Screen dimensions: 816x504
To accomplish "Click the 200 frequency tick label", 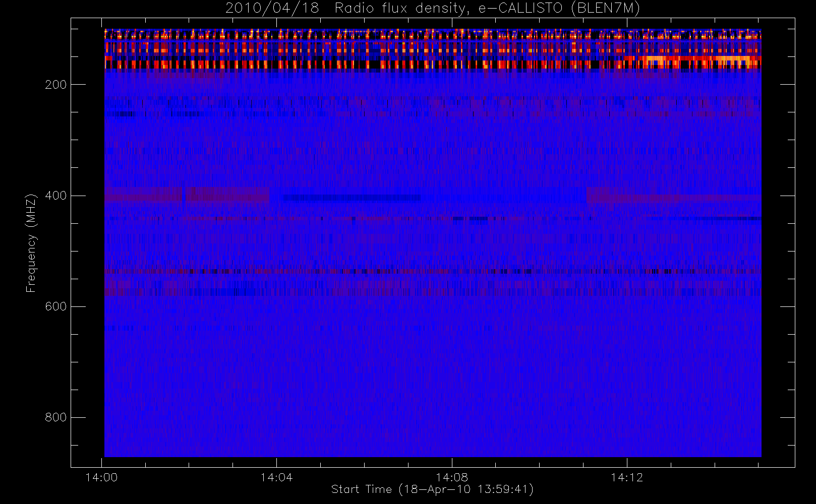I will (56, 85).
